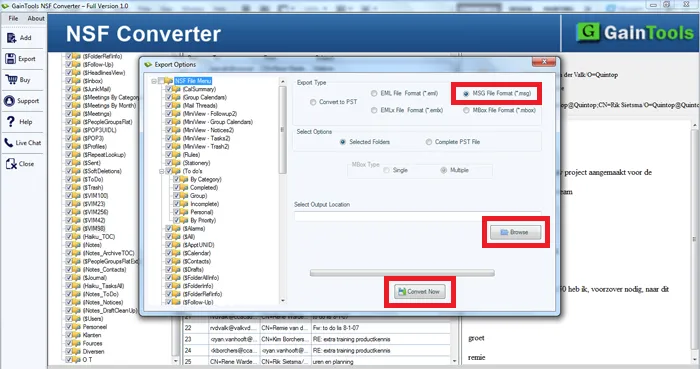Select (MiniView - Followup2) tree item

(210, 114)
